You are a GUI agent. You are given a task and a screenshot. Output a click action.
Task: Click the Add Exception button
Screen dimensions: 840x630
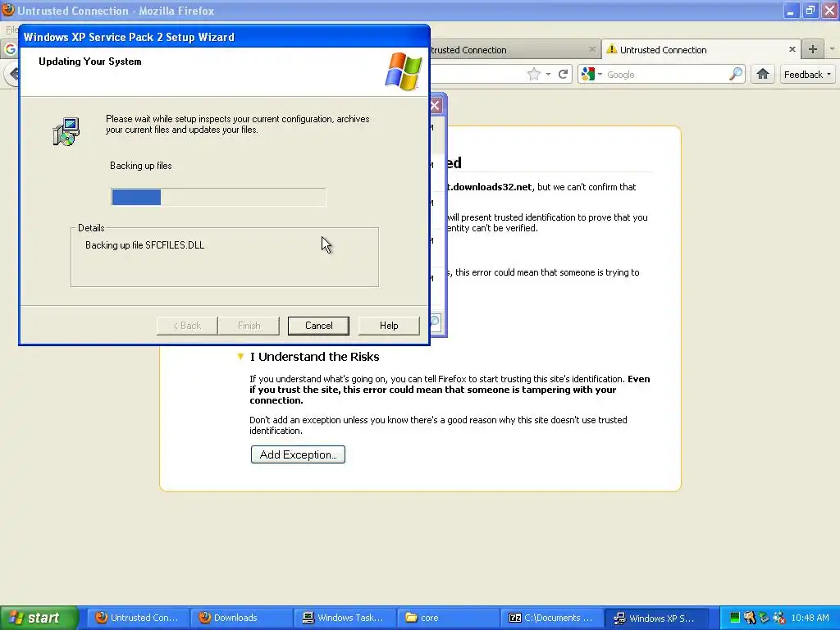(x=298, y=454)
